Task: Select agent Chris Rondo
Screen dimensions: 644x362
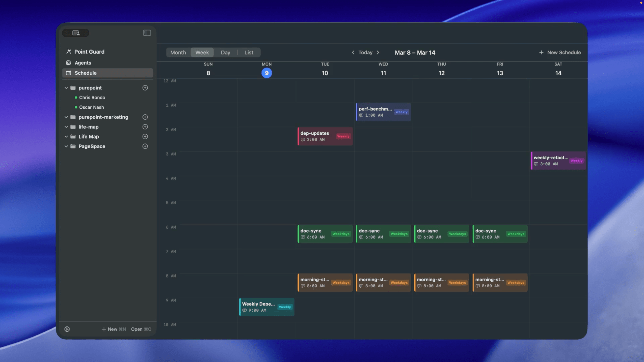Action: [92, 97]
